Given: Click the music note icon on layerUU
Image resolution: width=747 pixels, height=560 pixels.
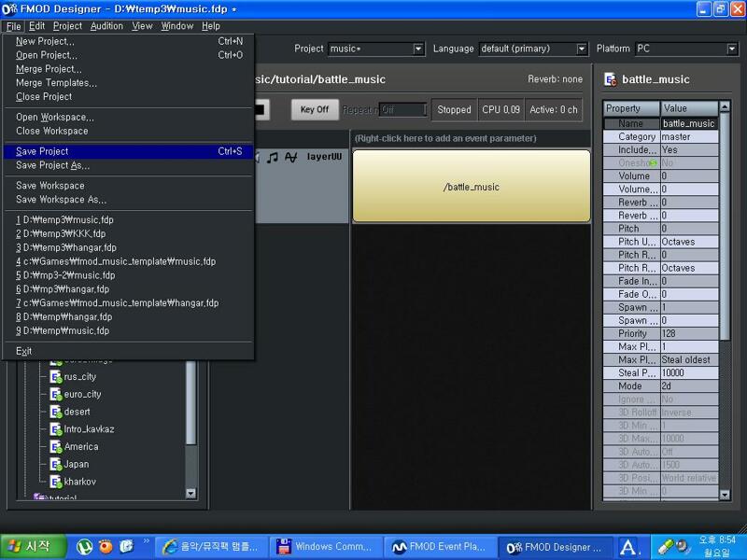Looking at the screenshot, I should coord(273,157).
